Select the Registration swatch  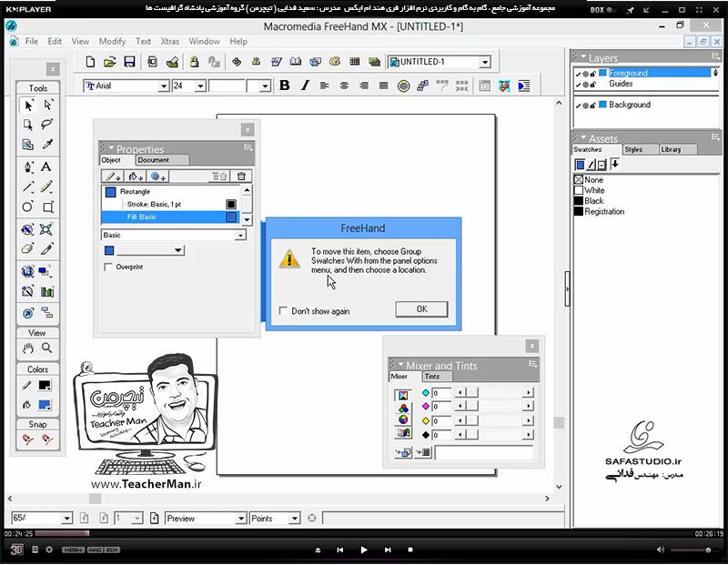pos(600,212)
